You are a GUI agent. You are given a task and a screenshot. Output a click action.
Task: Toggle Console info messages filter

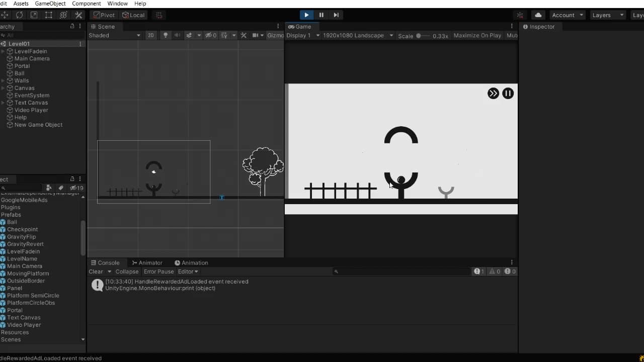[x=479, y=271]
